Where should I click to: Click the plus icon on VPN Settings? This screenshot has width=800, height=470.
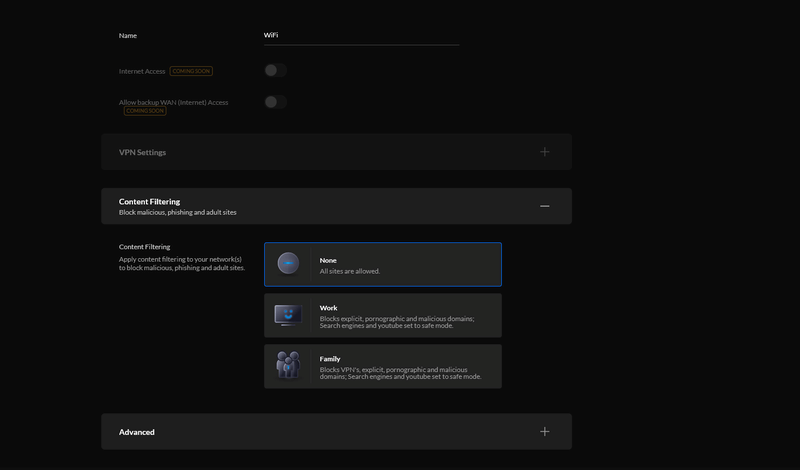[544, 152]
